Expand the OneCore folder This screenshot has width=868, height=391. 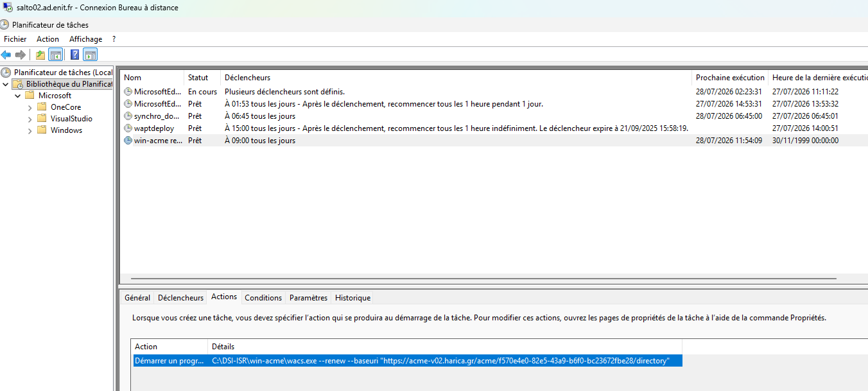30,107
